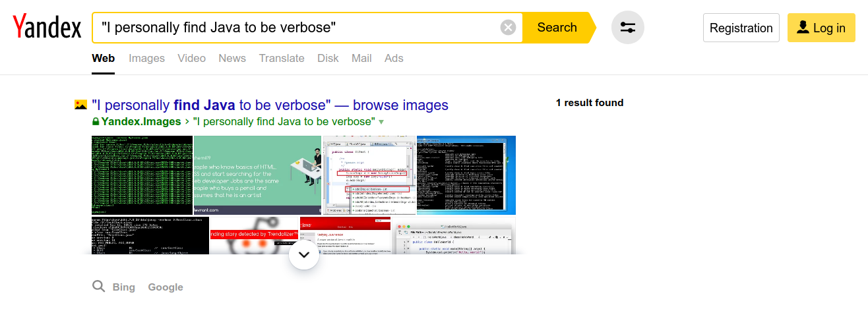Image resolution: width=868 pixels, height=311 pixels.
Task: Open the Ads tab
Action: coord(394,58)
